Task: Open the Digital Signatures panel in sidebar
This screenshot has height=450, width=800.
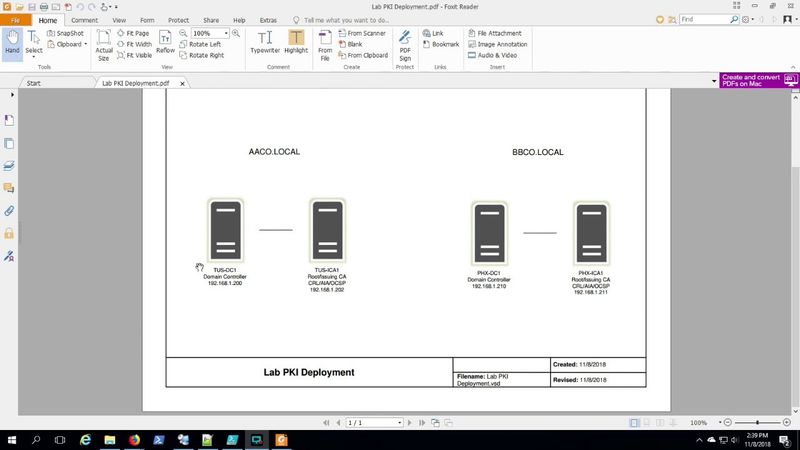Action: click(9, 256)
